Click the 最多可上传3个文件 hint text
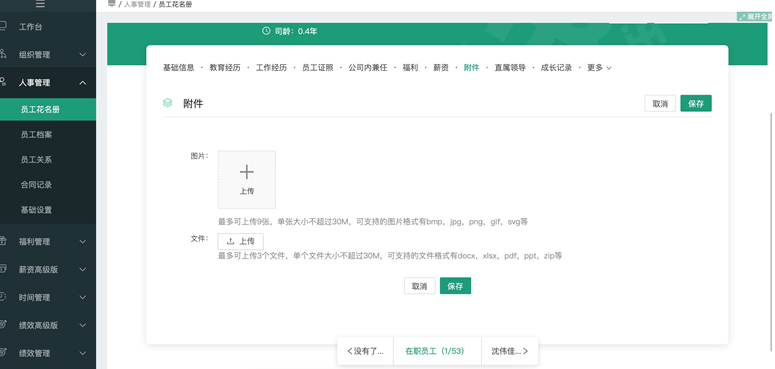This screenshot has width=775, height=369. (x=390, y=256)
